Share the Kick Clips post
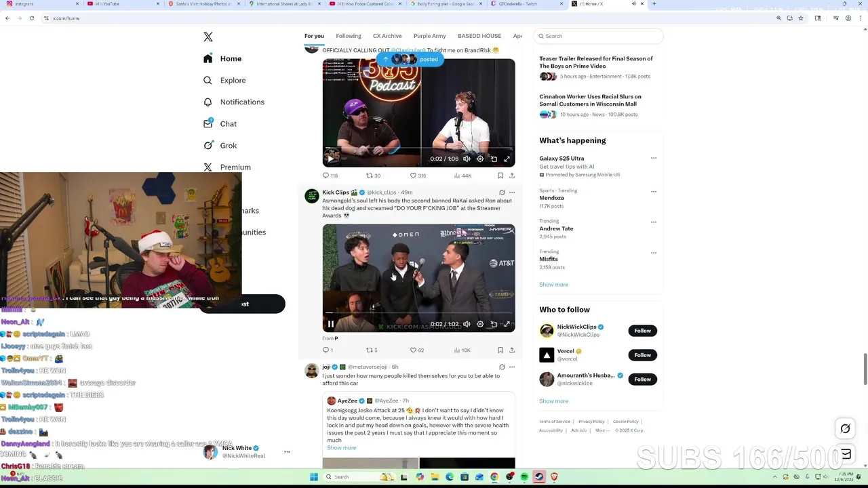868x488 pixels. (x=512, y=350)
